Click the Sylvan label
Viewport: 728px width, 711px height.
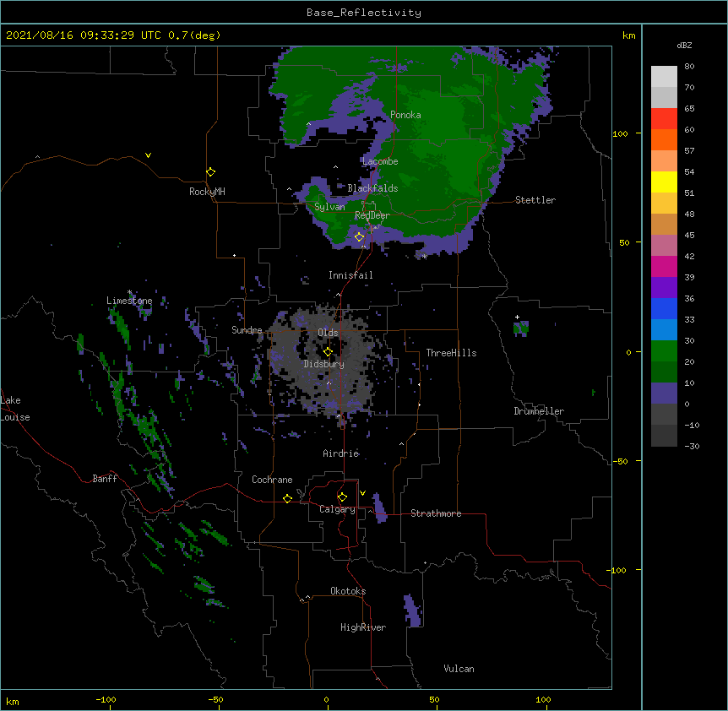coord(329,207)
